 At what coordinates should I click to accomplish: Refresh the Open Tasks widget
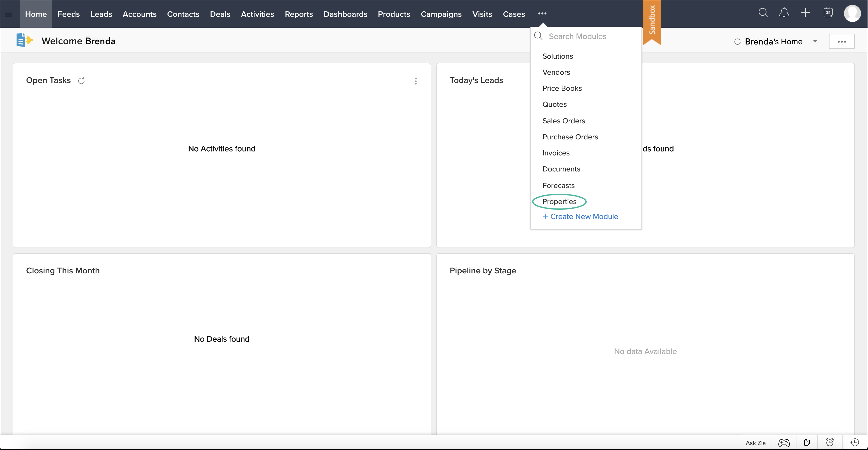tap(81, 81)
